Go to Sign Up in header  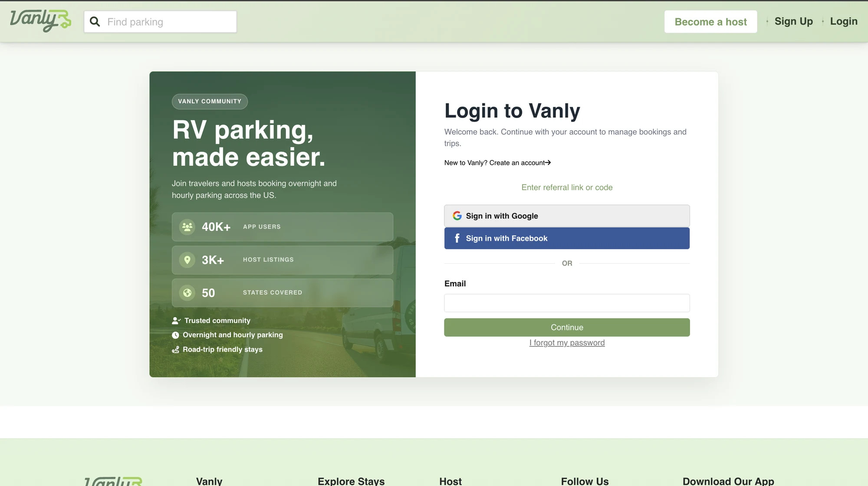(793, 21)
